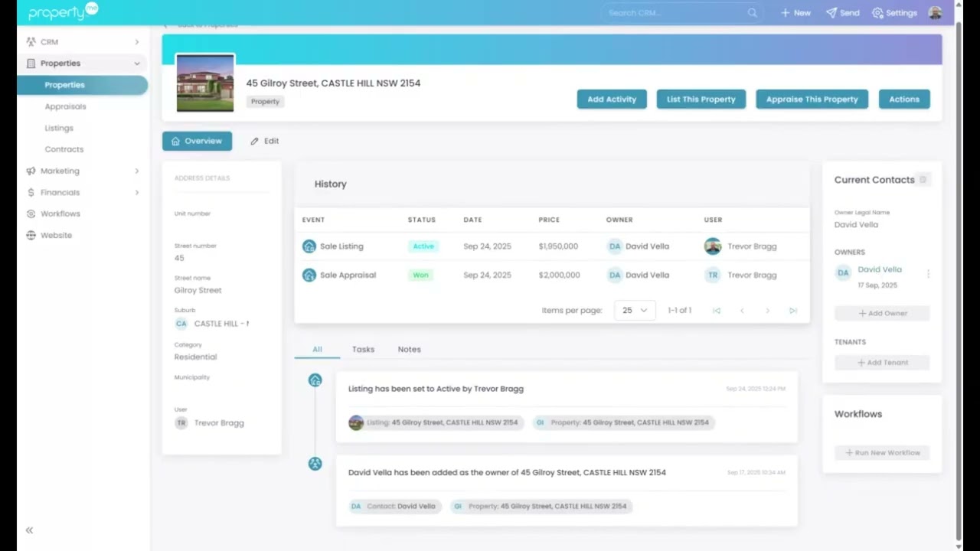
Task: Click the Website globe icon
Action: (31, 235)
